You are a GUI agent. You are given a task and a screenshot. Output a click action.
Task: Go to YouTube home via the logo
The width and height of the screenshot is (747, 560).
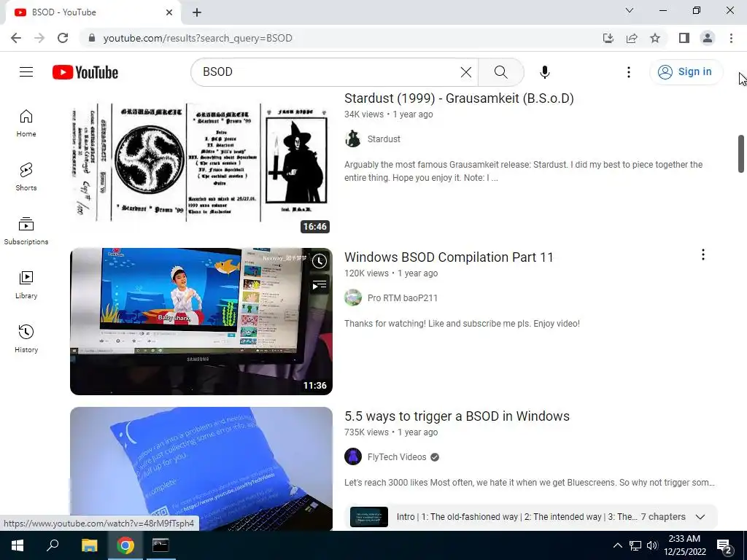click(85, 72)
